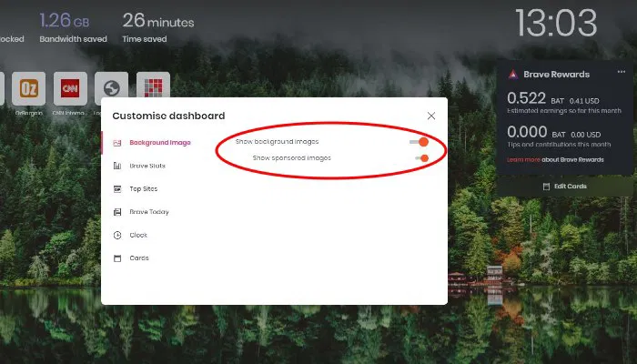The width and height of the screenshot is (637, 364).
Task: Turn off Show sponsored images switch
Action: (x=421, y=158)
